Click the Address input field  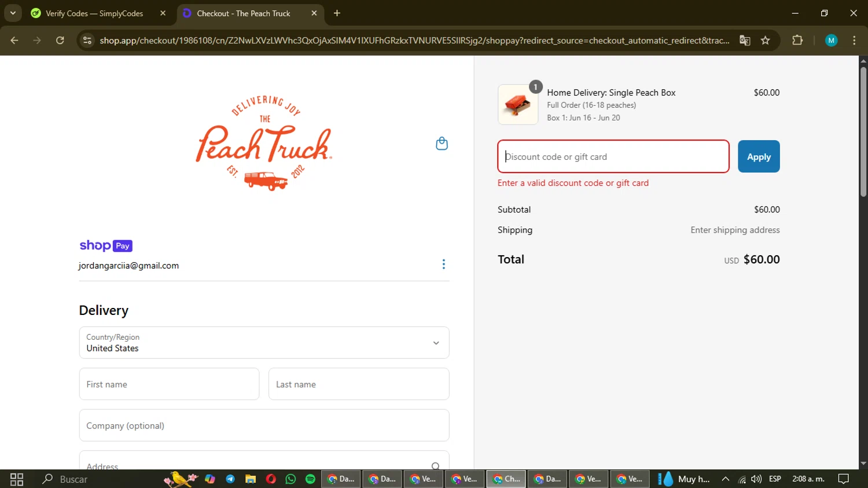click(x=264, y=461)
